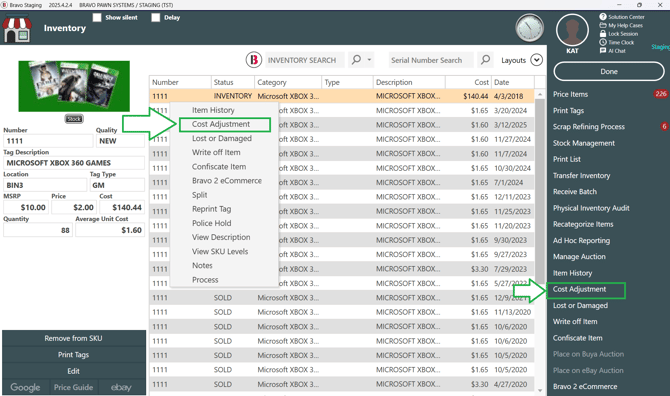This screenshot has height=396, width=670.
Task: Open Time Clock
Action: pos(617,42)
